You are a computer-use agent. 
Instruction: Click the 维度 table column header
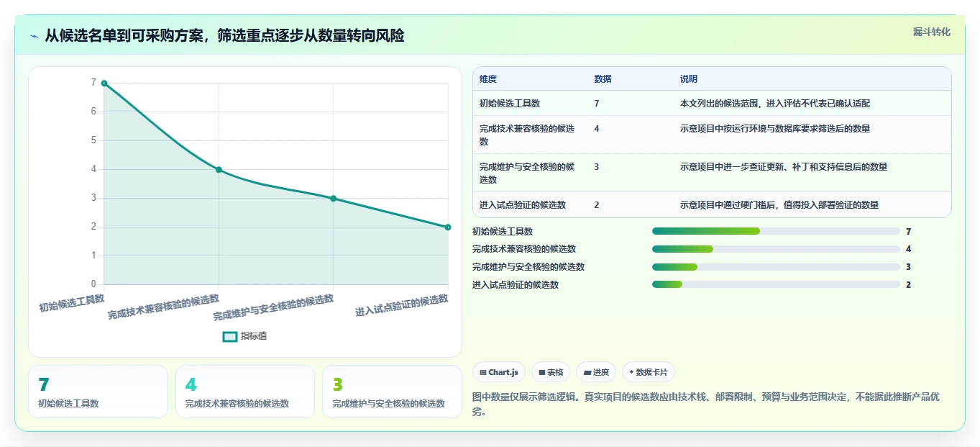pyautogui.click(x=488, y=79)
